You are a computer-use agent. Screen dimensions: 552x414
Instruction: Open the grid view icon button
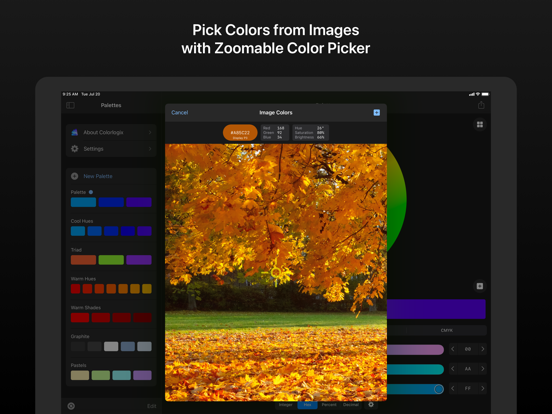[x=479, y=125]
